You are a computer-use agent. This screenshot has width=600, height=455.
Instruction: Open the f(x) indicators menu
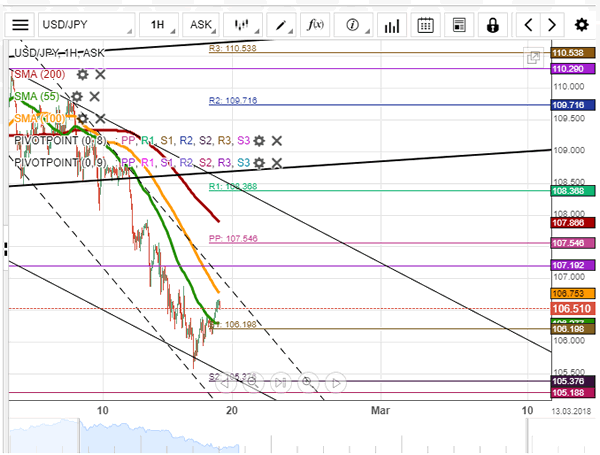(315, 24)
